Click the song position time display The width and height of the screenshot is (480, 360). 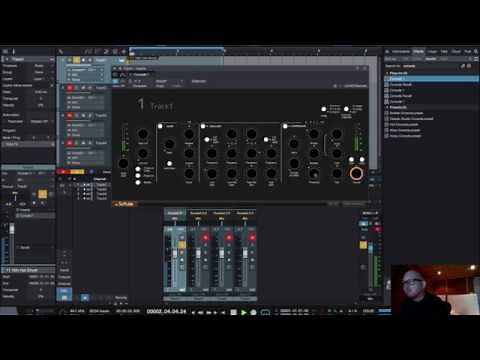tap(167, 311)
